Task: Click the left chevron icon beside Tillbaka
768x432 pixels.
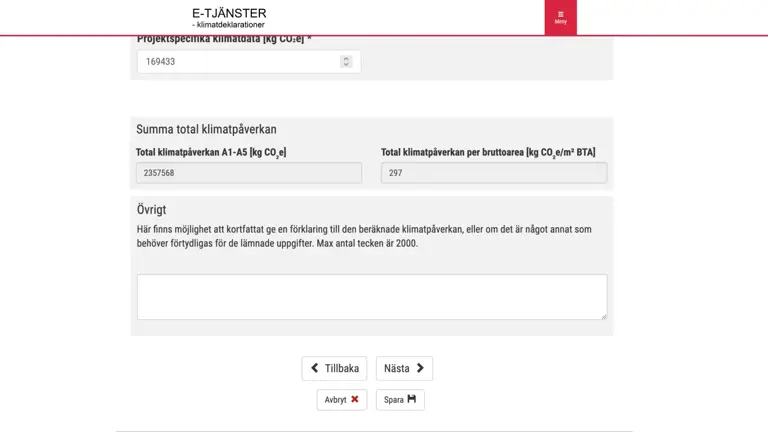Action: pos(315,368)
